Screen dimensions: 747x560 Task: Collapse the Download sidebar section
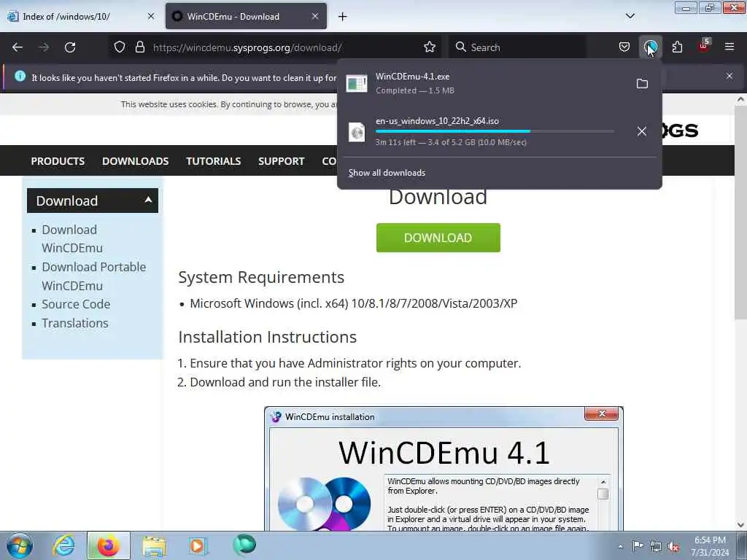[x=148, y=200]
